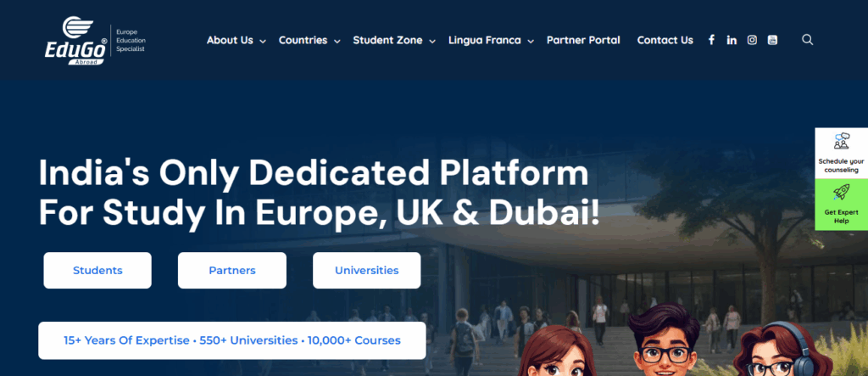Open Schedule your counseling side widget
The image size is (868, 376).
[841, 153]
